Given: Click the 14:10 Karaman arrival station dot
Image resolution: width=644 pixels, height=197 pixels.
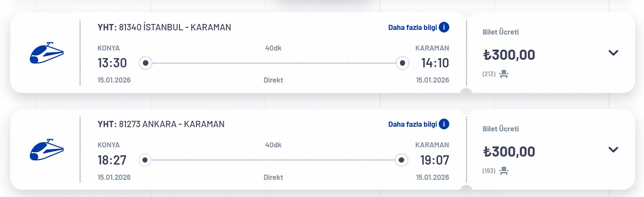Looking at the screenshot, I should click(402, 63).
